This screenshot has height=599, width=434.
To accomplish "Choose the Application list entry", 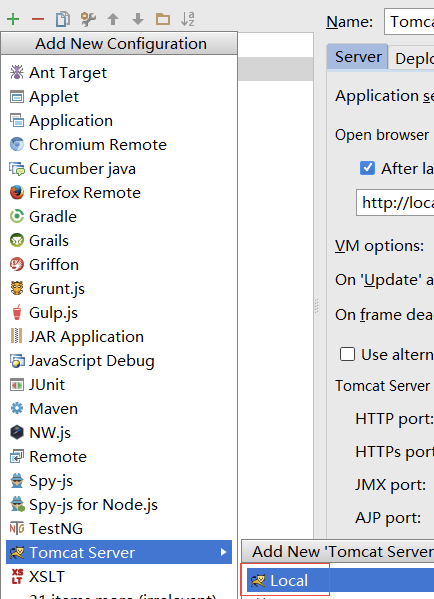I will [119, 121].
